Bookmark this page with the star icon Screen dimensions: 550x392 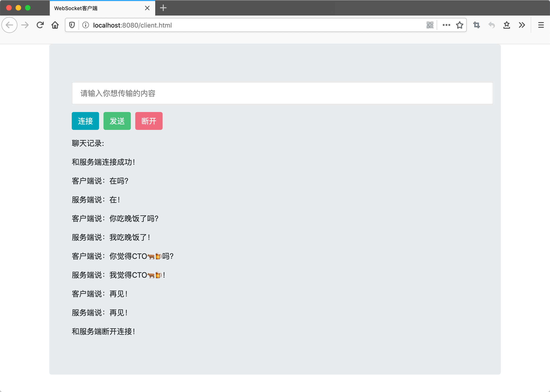click(459, 25)
